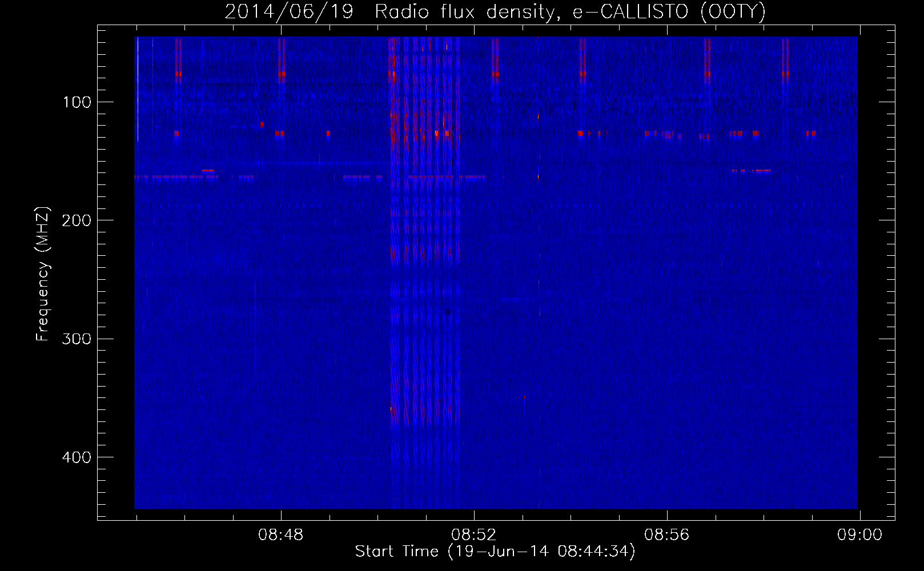Select the 100 frequency tick label
Viewport: 924px width, 571px height.
point(77,102)
